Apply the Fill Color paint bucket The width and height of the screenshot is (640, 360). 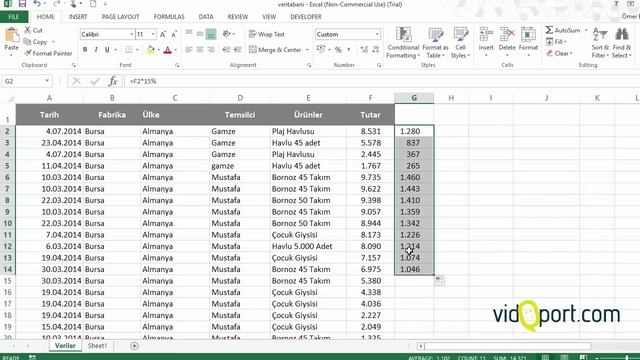click(151, 50)
